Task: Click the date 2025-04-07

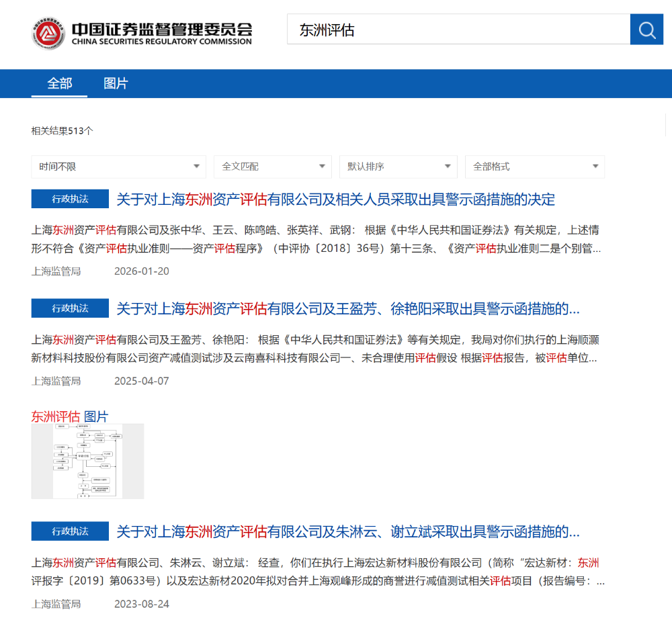Action: 141,381
